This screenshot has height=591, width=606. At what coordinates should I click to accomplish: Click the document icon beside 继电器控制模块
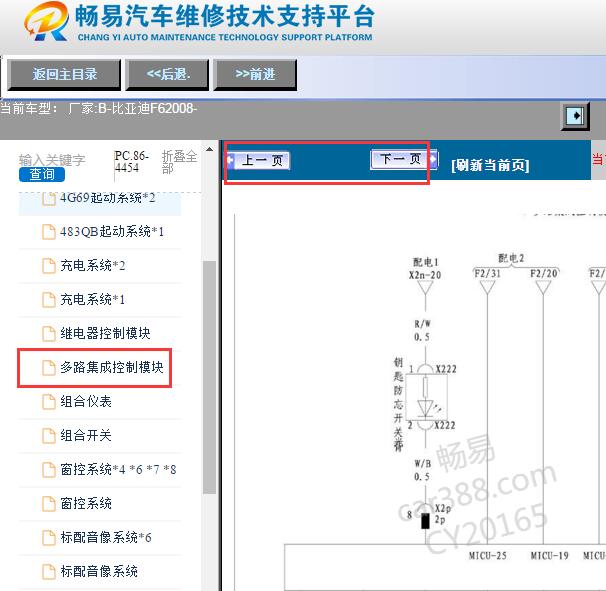coord(49,334)
